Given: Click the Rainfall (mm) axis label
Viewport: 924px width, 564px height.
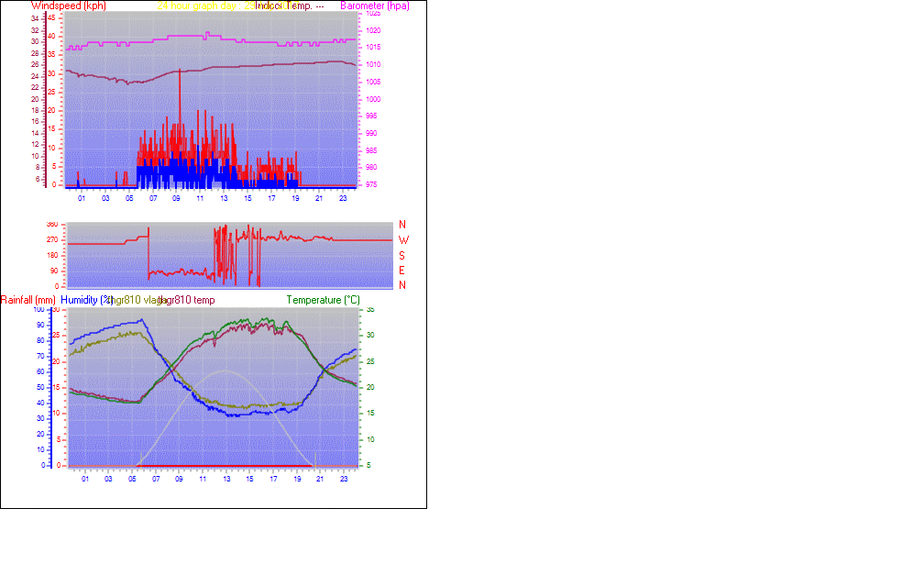Looking at the screenshot, I should (28, 300).
